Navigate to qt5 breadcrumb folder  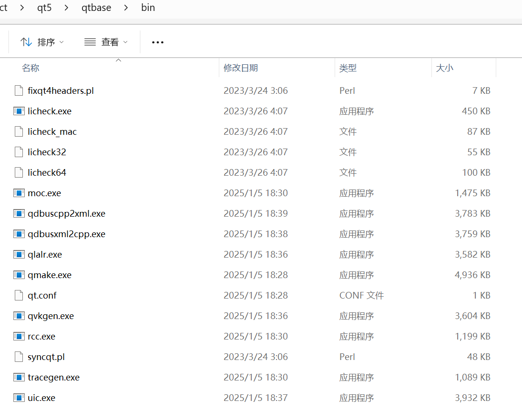point(44,8)
